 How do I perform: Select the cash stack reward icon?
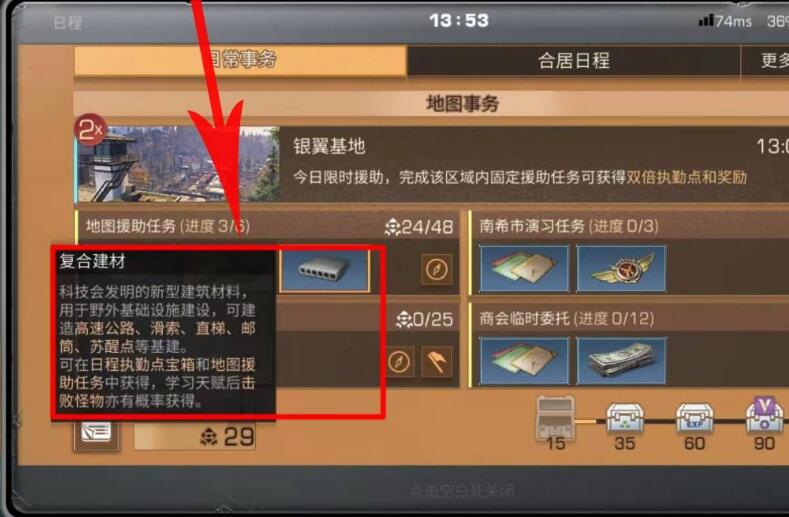tap(621, 361)
